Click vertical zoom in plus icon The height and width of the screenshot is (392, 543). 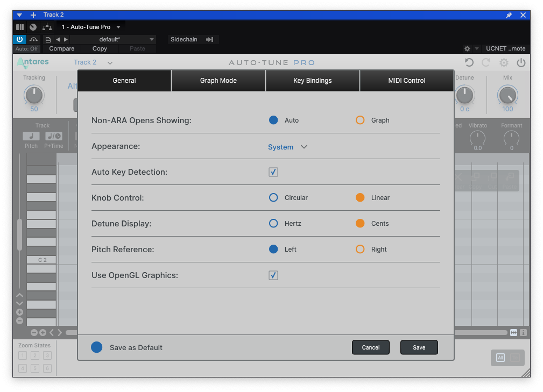pyautogui.click(x=20, y=312)
